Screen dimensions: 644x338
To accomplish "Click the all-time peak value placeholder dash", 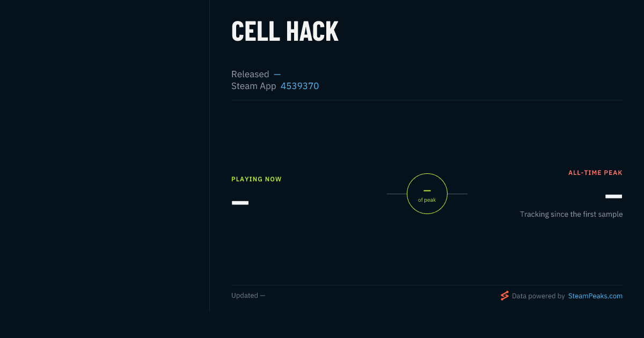I will click(614, 196).
